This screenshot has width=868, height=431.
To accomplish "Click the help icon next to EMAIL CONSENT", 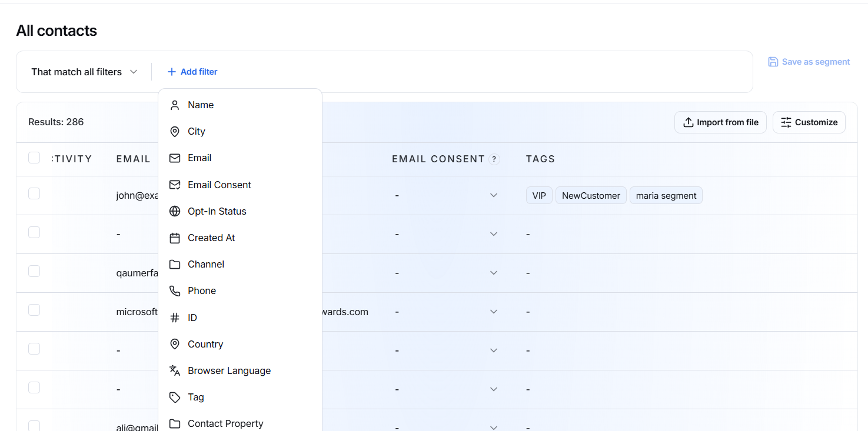I will pyautogui.click(x=494, y=159).
